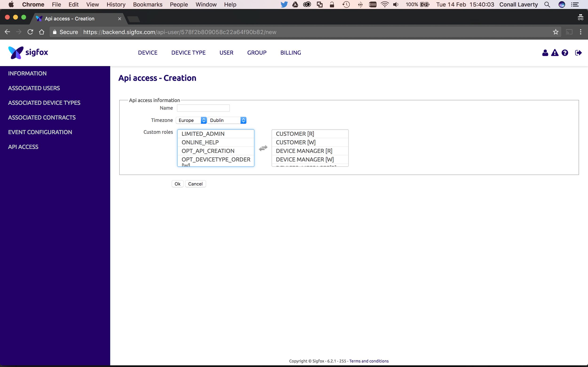Click the Creative Cloud menu bar icon
Image resolution: width=588 pixels, height=367 pixels.
pos(307,4)
